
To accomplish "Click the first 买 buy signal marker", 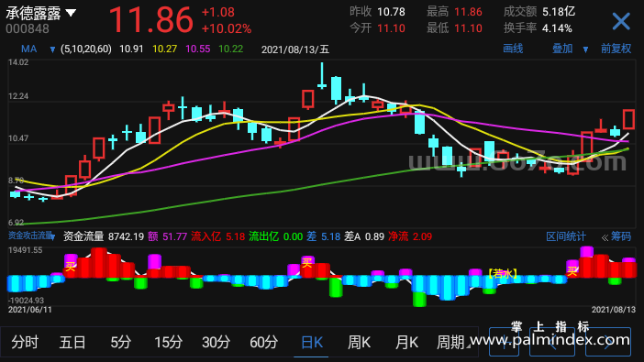I will [71, 267].
